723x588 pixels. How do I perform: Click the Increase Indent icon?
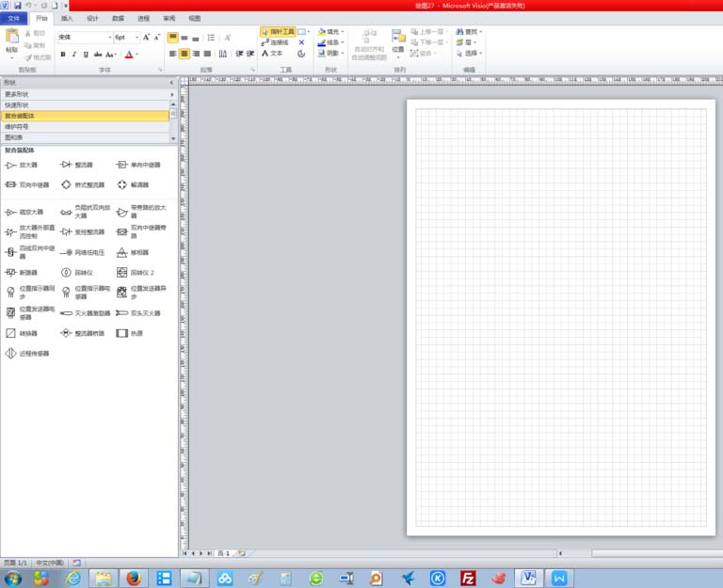click(x=250, y=54)
